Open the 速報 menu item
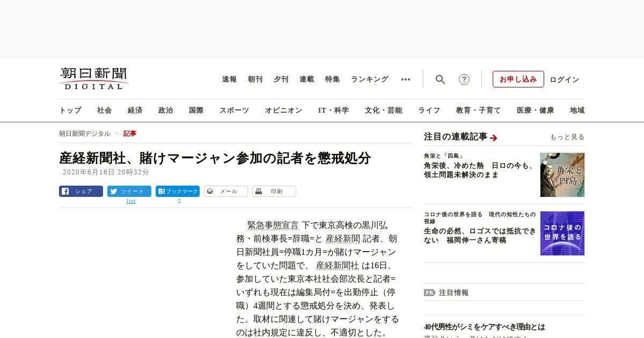The height and width of the screenshot is (338, 644). (x=230, y=79)
